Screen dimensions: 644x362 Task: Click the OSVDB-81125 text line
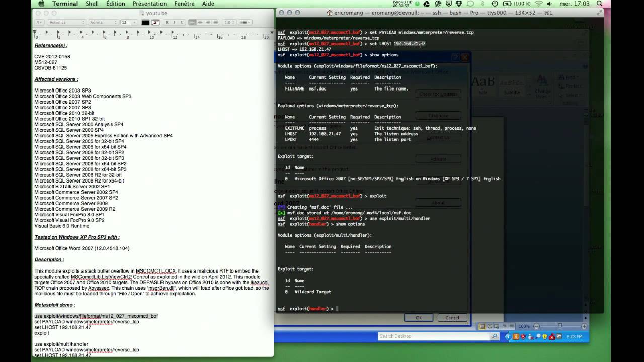pos(50,68)
